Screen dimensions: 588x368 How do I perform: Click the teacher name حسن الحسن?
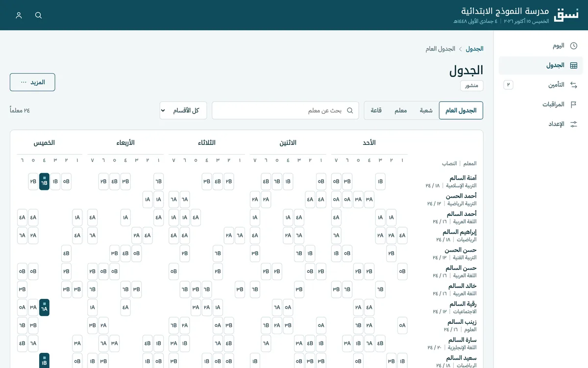(x=461, y=250)
